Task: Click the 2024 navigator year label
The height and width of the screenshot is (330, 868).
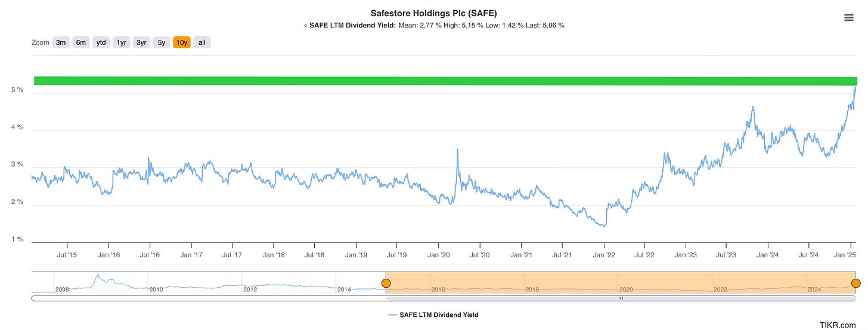Action: (x=814, y=289)
